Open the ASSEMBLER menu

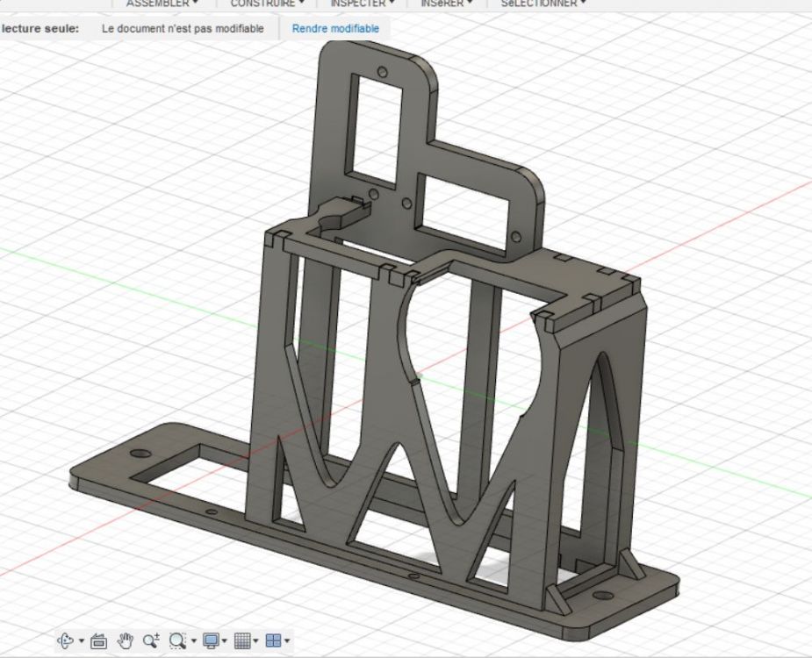pos(162,4)
